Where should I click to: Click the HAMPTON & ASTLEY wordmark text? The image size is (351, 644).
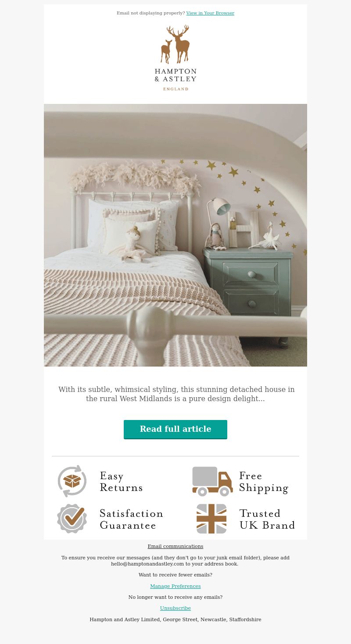(175, 75)
